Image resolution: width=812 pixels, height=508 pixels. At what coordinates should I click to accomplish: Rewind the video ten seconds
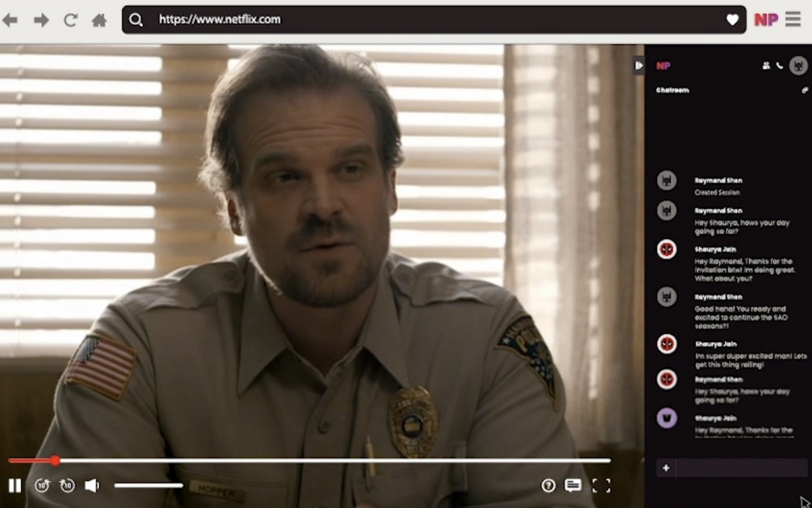(x=42, y=485)
